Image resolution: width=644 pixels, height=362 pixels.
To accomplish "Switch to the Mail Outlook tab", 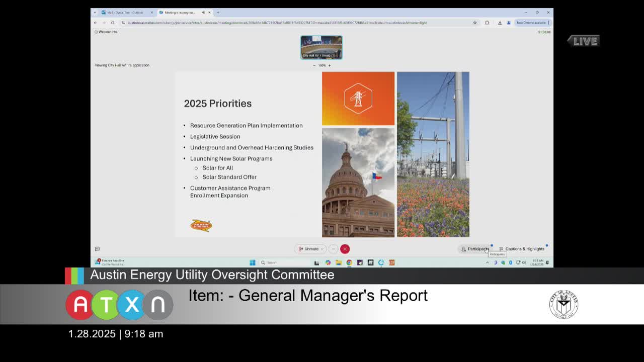I will coord(126,13).
